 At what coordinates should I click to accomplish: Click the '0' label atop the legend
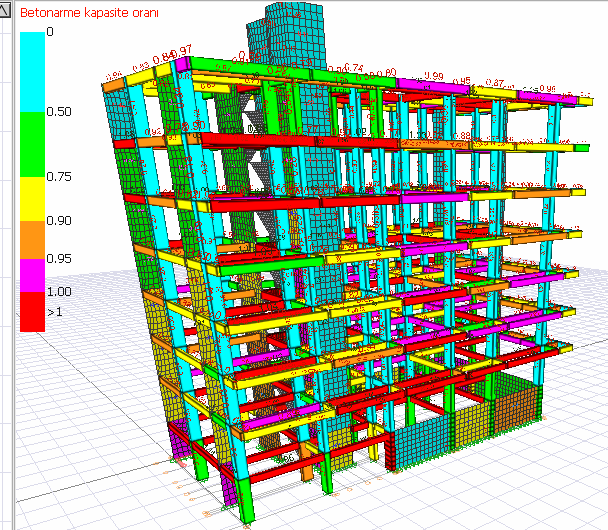tap(50, 32)
